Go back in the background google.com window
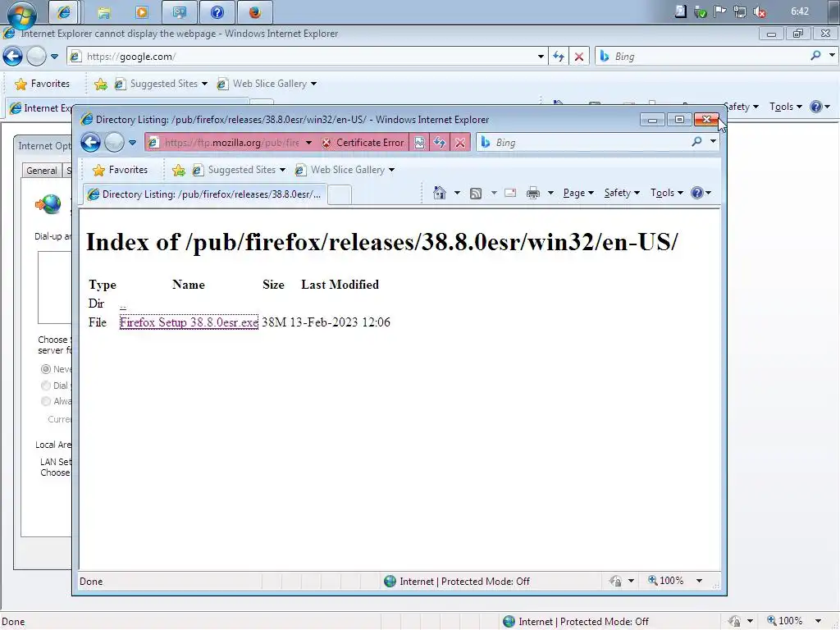 tap(12, 57)
